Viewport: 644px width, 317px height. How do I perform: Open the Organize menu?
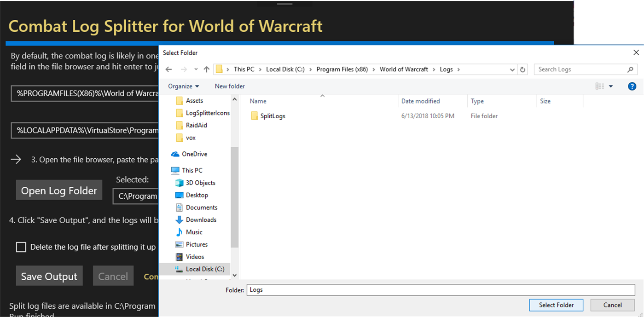(183, 86)
